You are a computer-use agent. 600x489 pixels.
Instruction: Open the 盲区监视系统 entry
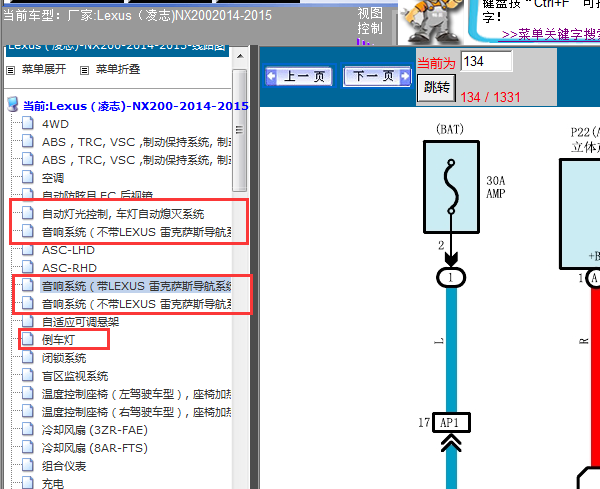[x=75, y=376]
